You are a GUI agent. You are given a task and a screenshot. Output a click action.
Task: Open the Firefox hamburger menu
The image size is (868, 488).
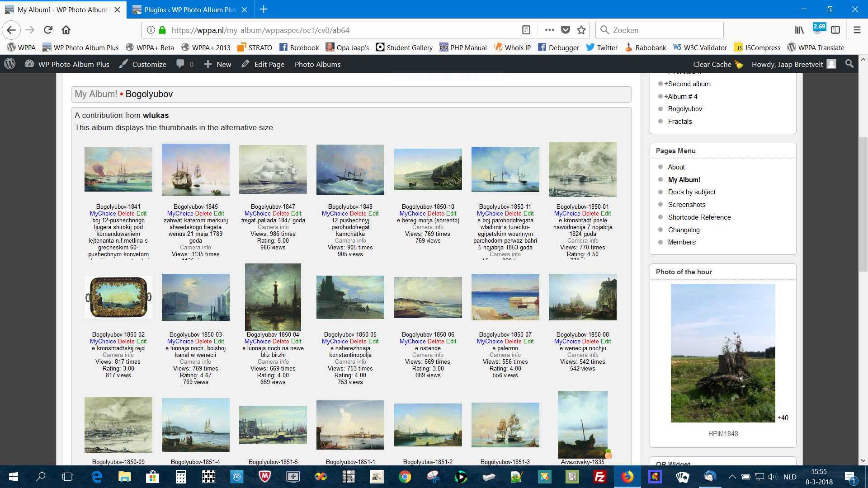(857, 30)
